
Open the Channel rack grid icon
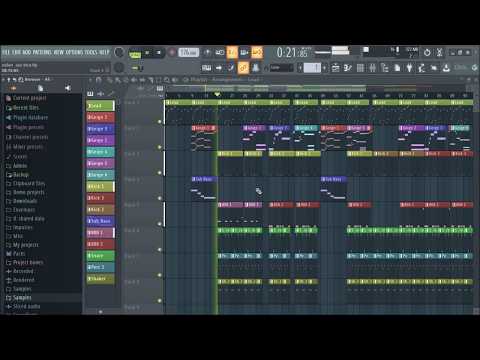360,68
